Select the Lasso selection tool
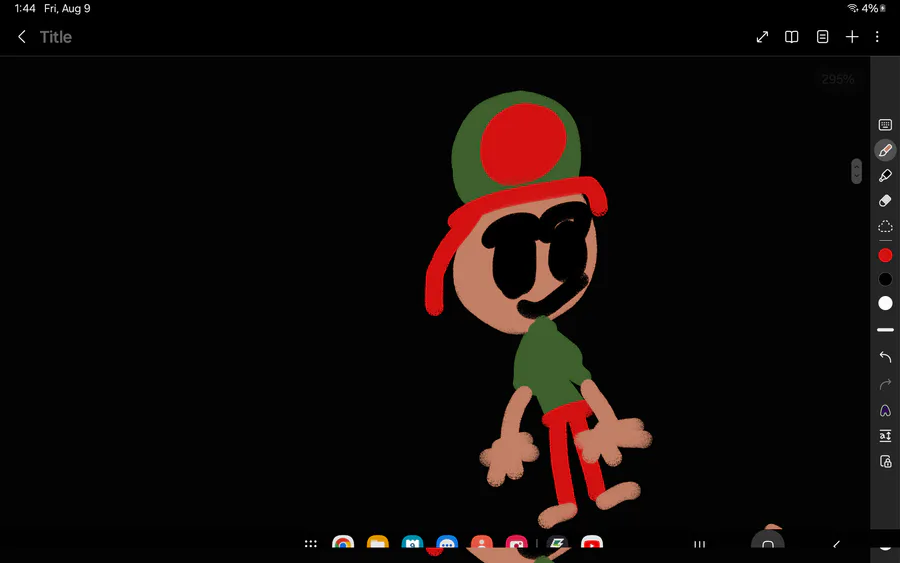The image size is (900, 563). [885, 226]
